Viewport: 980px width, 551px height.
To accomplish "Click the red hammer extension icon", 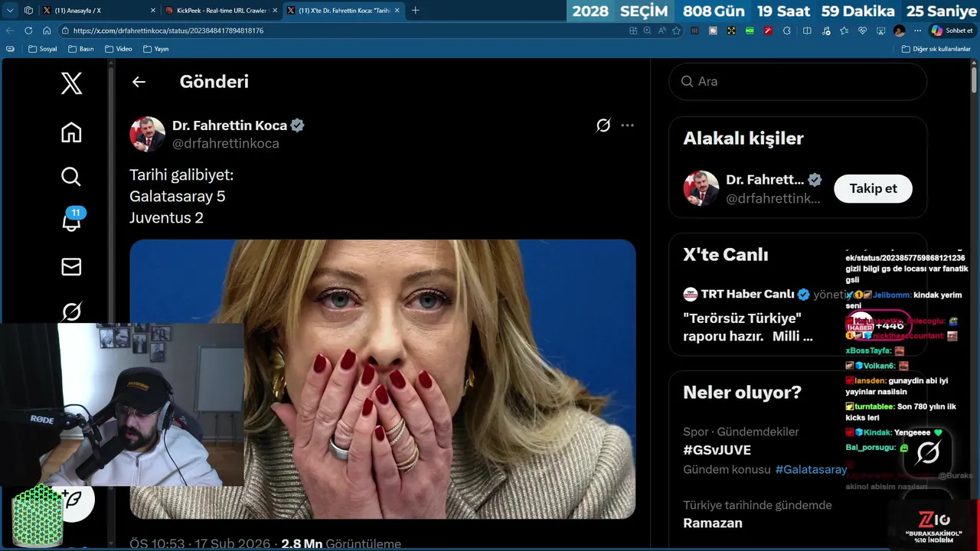I will [768, 31].
